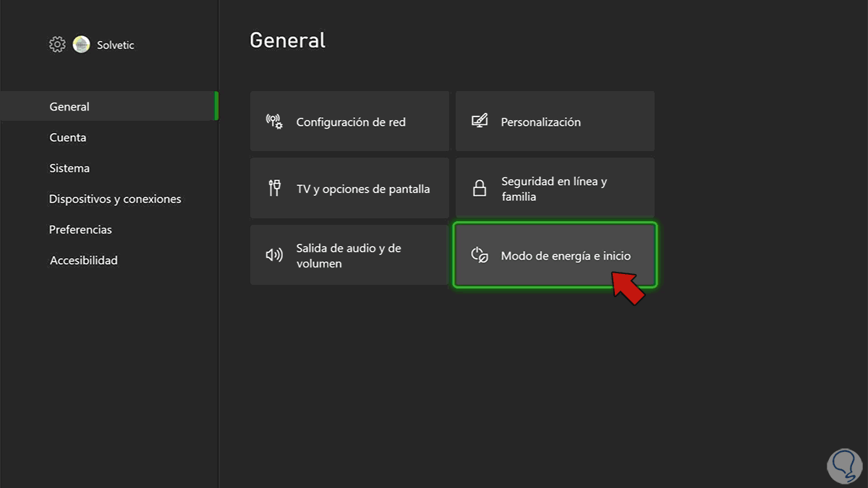Open Salida de audio y de volumen
This screenshot has width=868, height=488.
[350, 255]
